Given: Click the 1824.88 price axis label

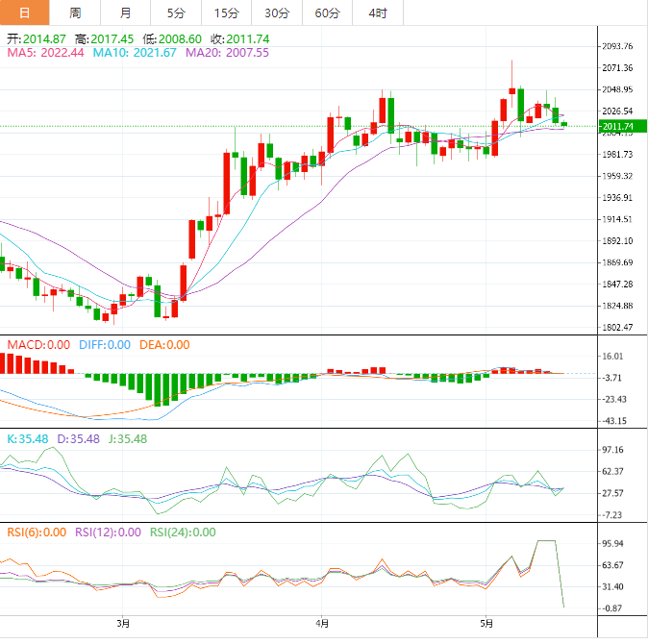Looking at the screenshot, I should [x=617, y=306].
